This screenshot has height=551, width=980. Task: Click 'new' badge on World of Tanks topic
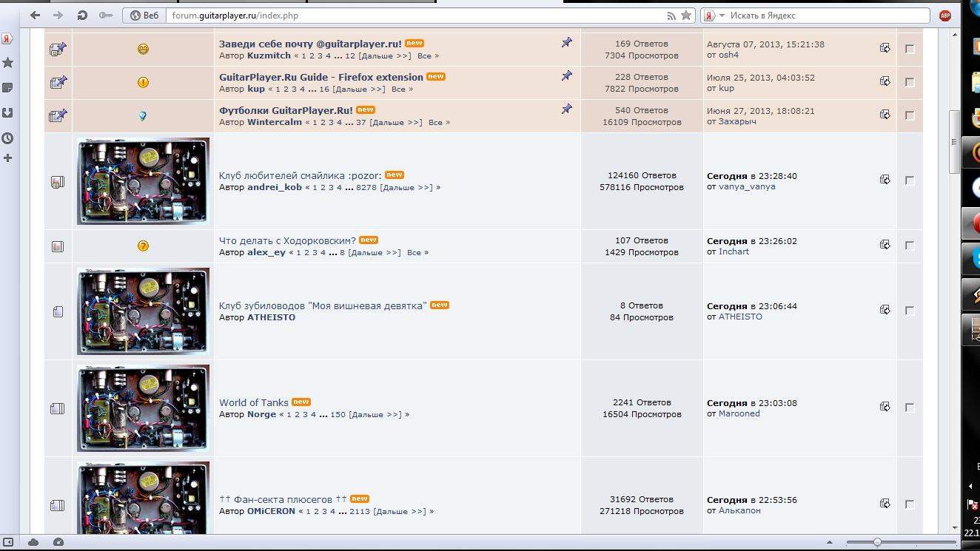(x=301, y=402)
